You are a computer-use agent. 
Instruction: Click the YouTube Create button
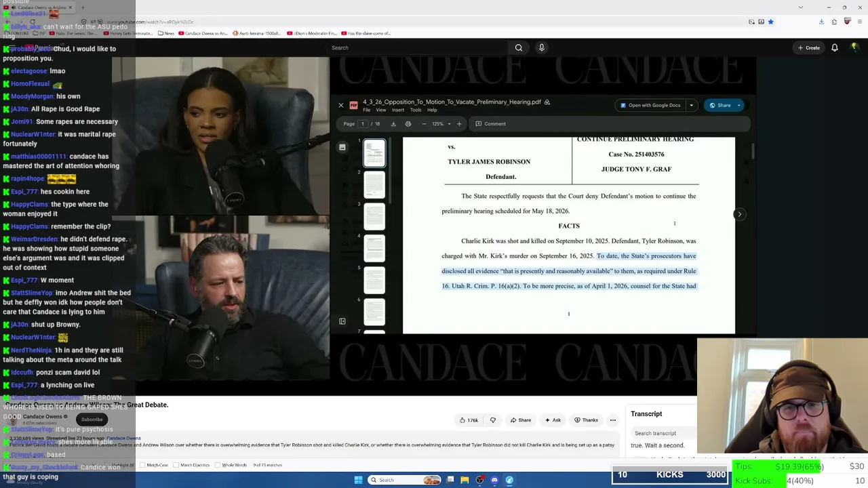(x=809, y=47)
